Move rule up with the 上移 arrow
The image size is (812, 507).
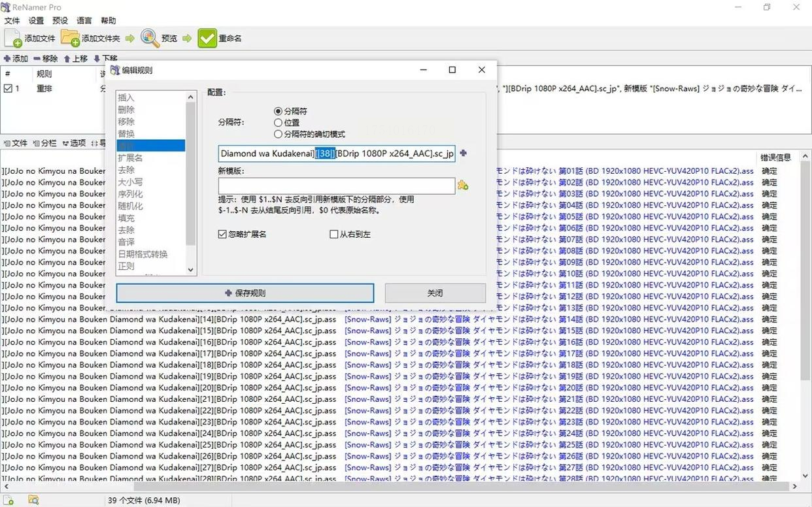[76, 59]
